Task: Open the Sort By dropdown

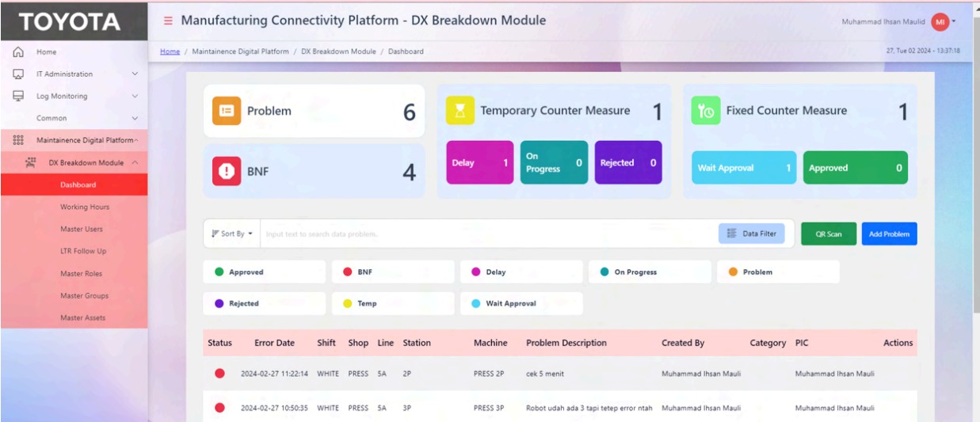Action: point(232,234)
